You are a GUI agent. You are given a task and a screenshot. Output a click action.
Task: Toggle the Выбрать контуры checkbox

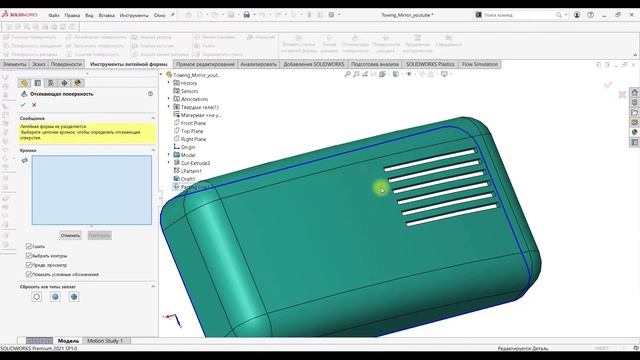(x=29, y=256)
